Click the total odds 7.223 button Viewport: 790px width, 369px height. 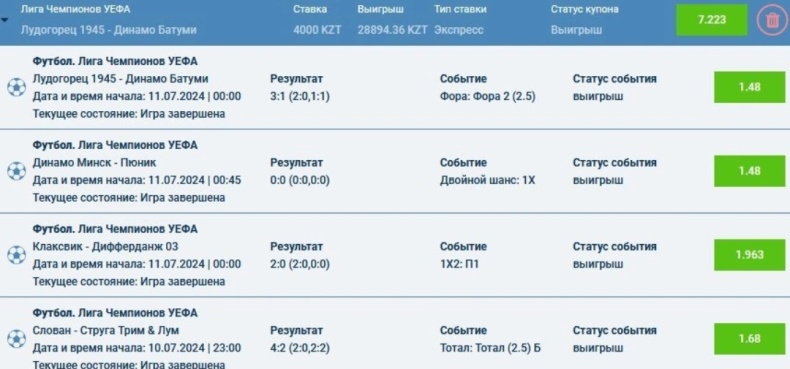pos(711,20)
